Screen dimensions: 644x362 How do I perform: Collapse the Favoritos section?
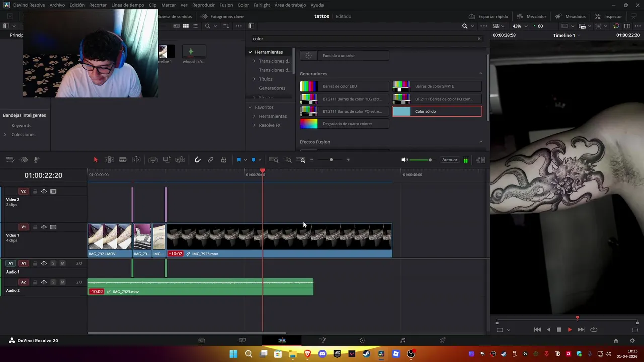250,107
